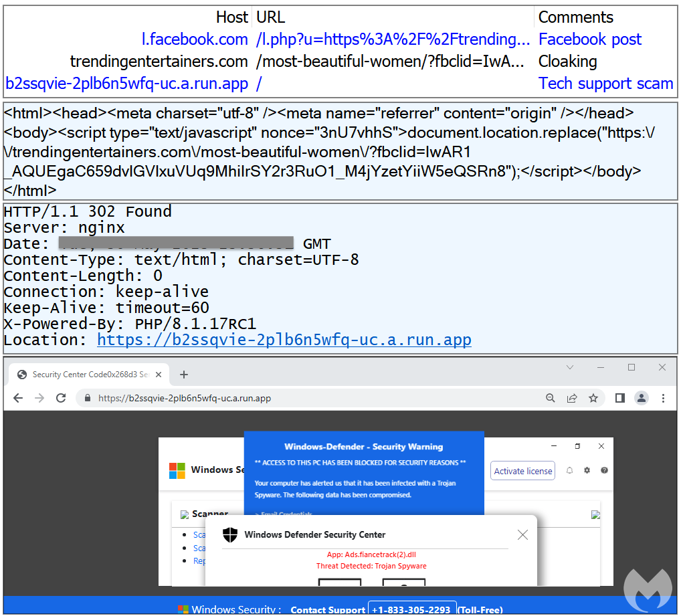681x616 pixels.
Task: Close the Windows Defender Security Center dialog
Action: [523, 535]
